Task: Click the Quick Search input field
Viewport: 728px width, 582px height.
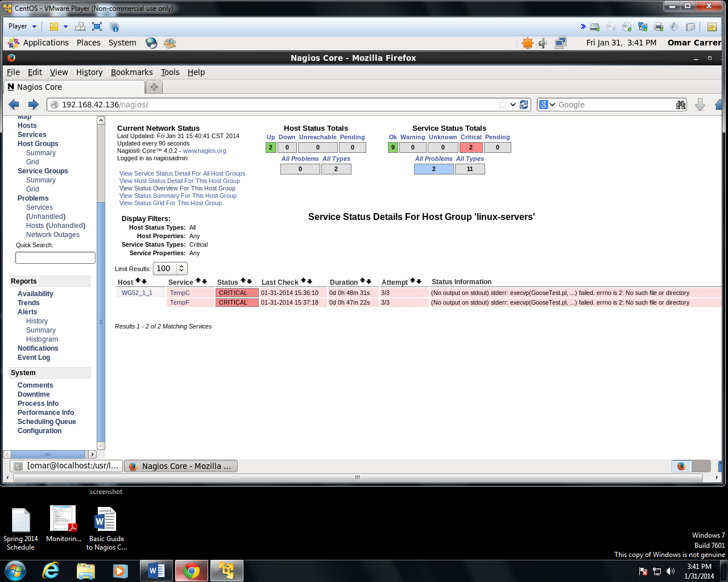Action: point(55,258)
